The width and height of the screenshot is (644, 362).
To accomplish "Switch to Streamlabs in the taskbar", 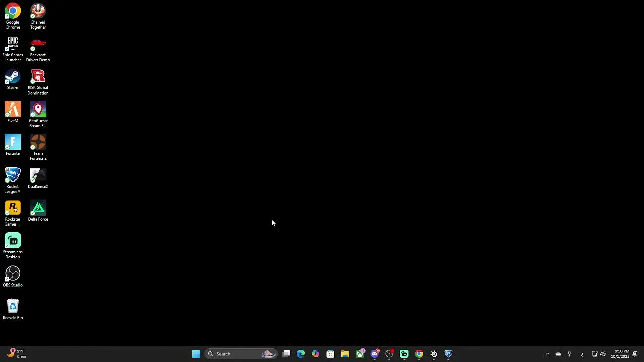I will pos(404,354).
